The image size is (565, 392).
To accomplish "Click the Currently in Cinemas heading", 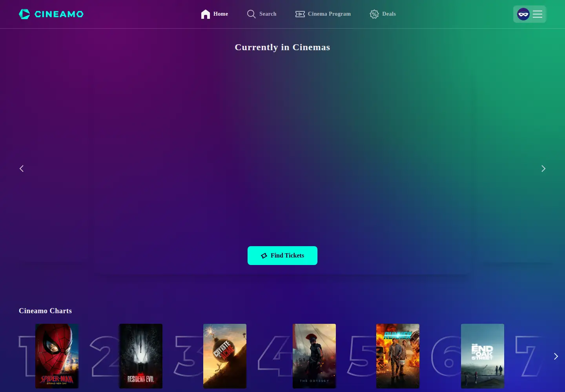I will click(282, 47).
